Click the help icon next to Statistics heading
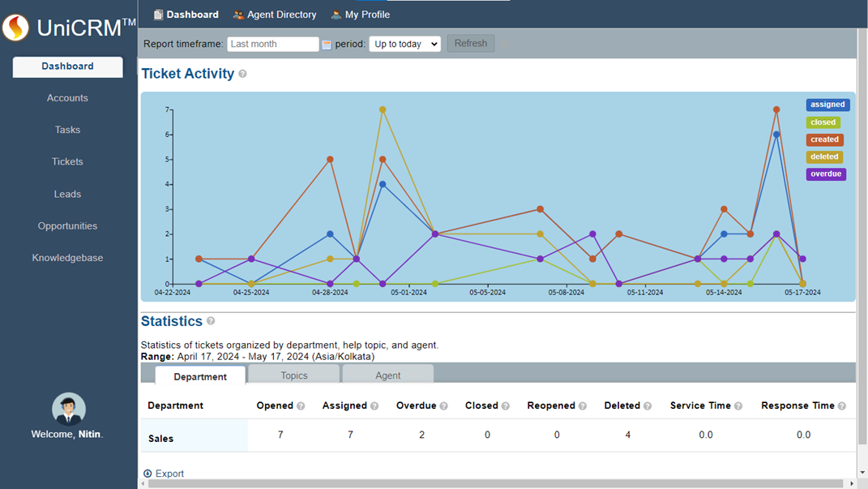868x489 pixels. pos(211,321)
